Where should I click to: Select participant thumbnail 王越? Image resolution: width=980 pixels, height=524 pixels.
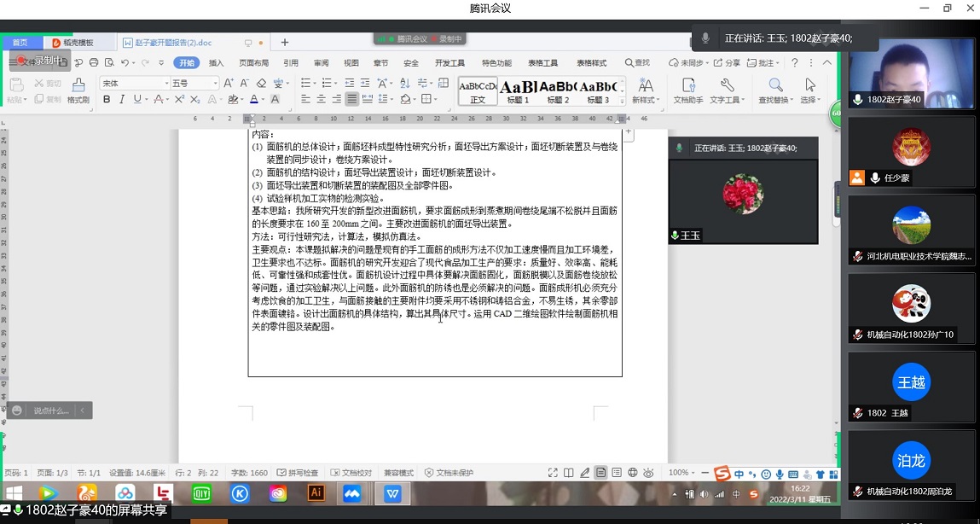coord(911,387)
